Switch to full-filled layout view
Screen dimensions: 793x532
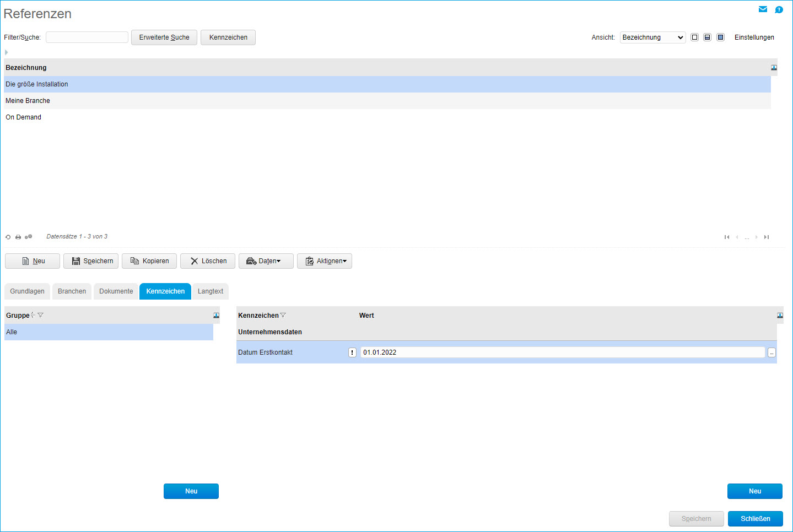point(720,37)
